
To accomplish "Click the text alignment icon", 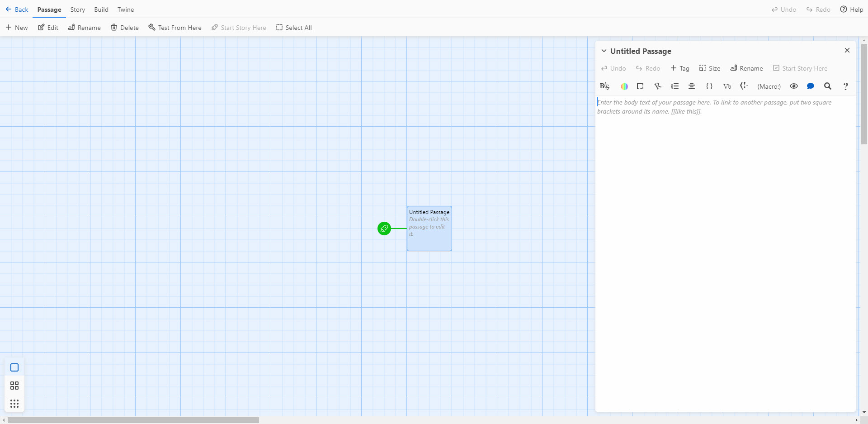I will click(x=692, y=86).
